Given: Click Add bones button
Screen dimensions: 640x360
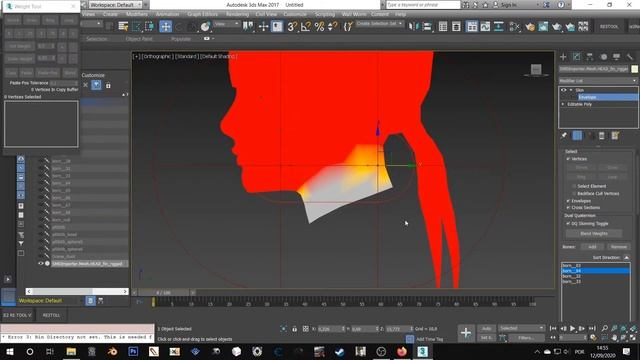Looking at the screenshot, I should [x=592, y=247].
